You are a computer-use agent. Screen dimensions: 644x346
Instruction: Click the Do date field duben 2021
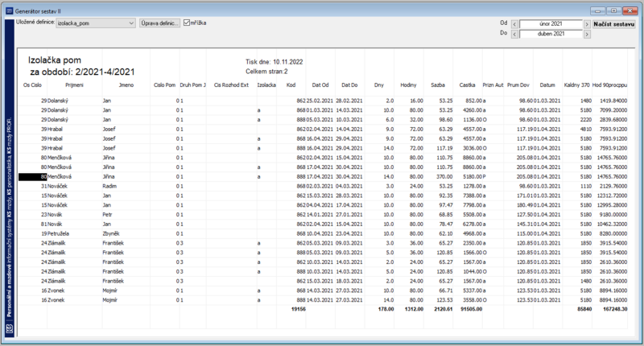tap(551, 34)
